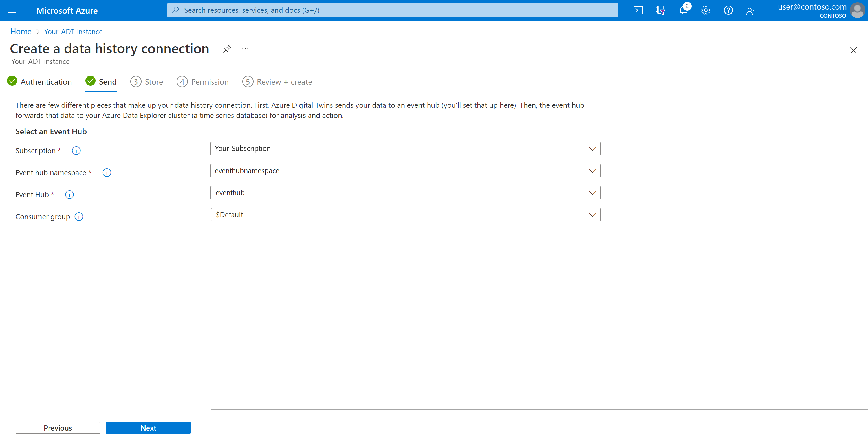Go to Your-ADT-instance breadcrumb link
Viewport: 868px width, 441px height.
pos(73,32)
